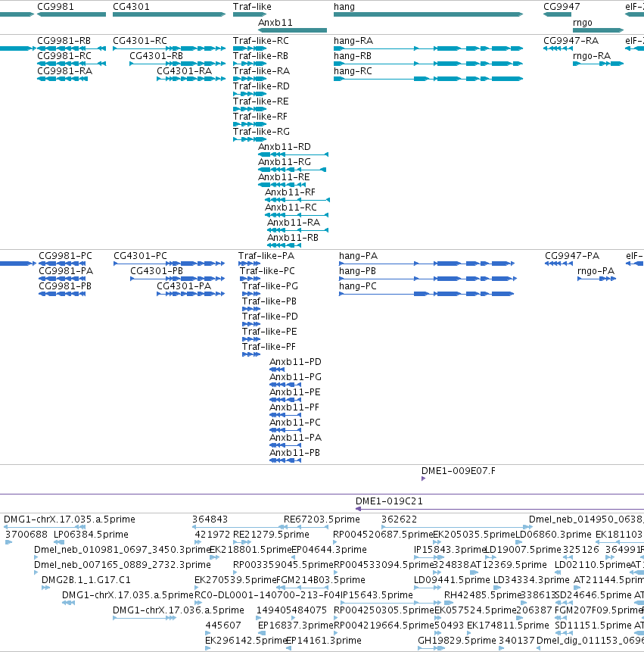644x652 pixels.
Task: Click EST label 3700688
Action: 26,535
